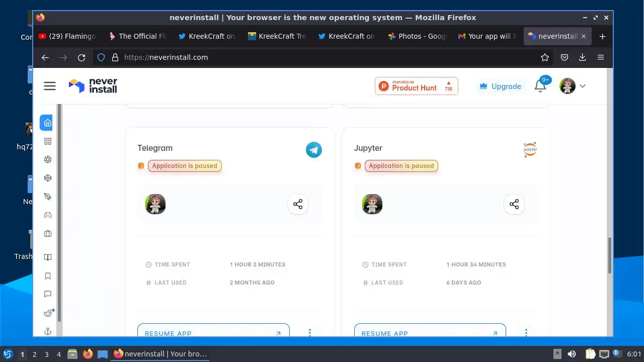Open more options for Telegram card
The image size is (644, 362).
click(x=310, y=332)
